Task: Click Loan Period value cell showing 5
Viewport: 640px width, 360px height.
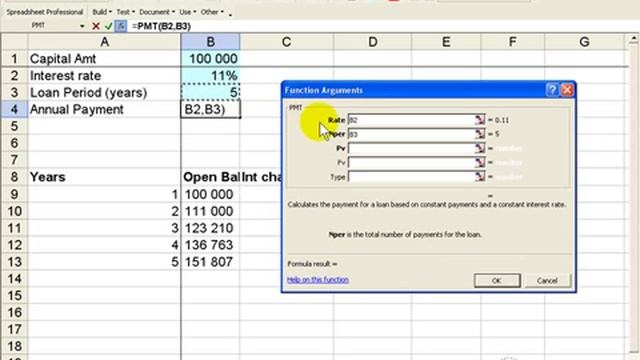Action: pos(211,93)
